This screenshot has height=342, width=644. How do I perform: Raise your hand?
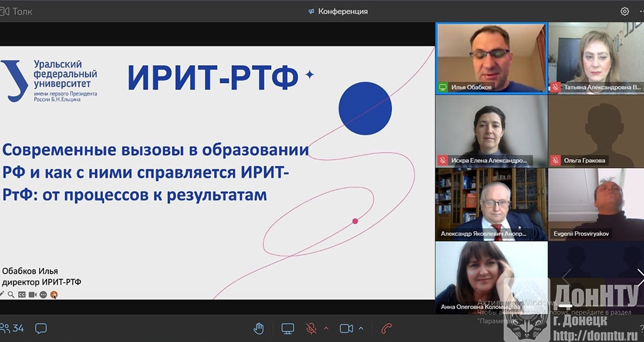[258, 328]
